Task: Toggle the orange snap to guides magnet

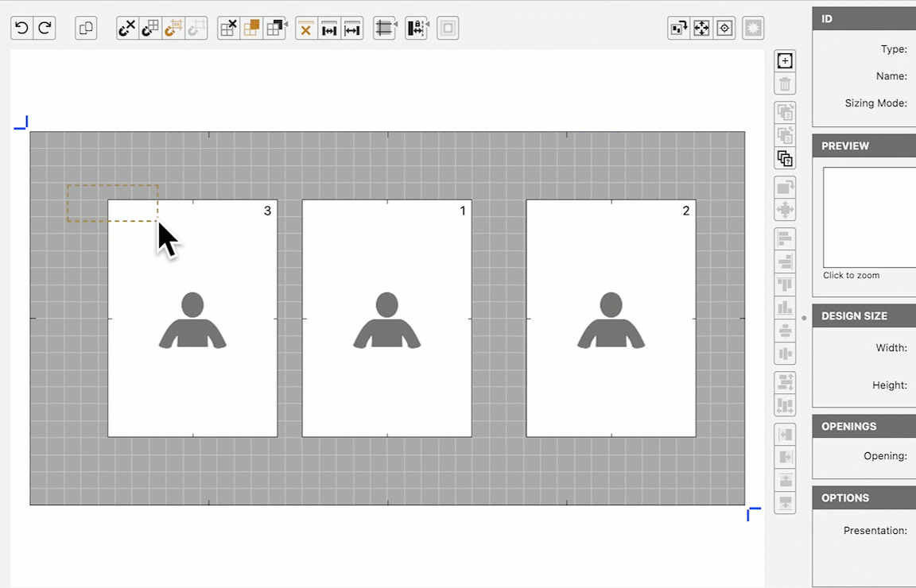Action: pyautogui.click(x=173, y=29)
